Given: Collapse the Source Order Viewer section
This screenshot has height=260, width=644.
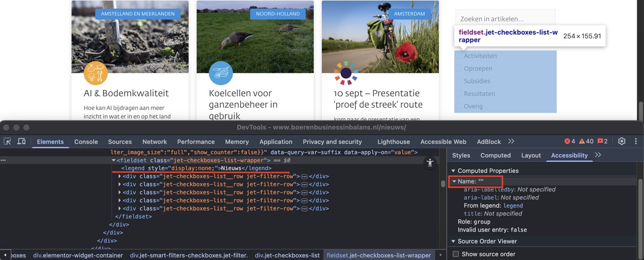Looking at the screenshot, I should pos(453,241).
